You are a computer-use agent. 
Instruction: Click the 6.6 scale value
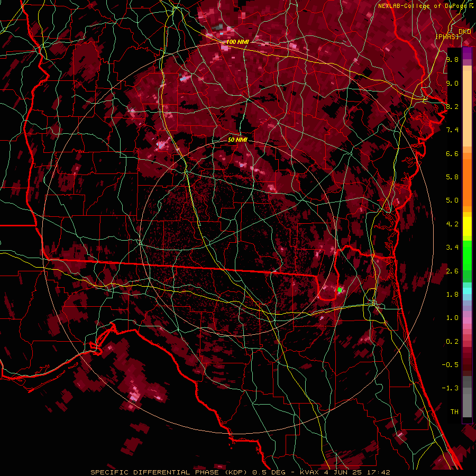point(452,153)
